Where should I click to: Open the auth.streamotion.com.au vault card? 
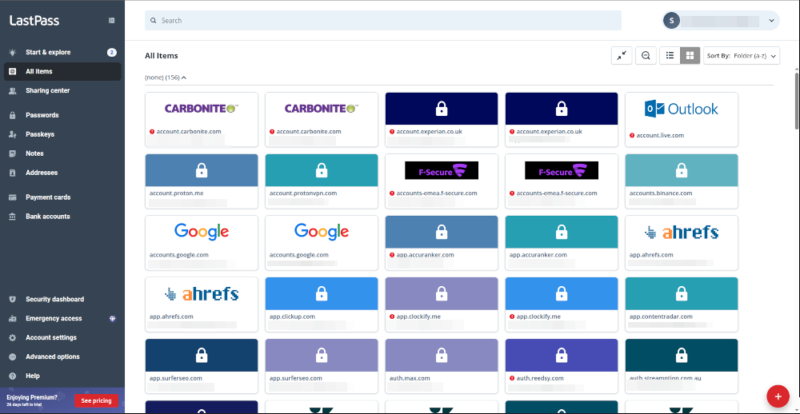pos(681,366)
